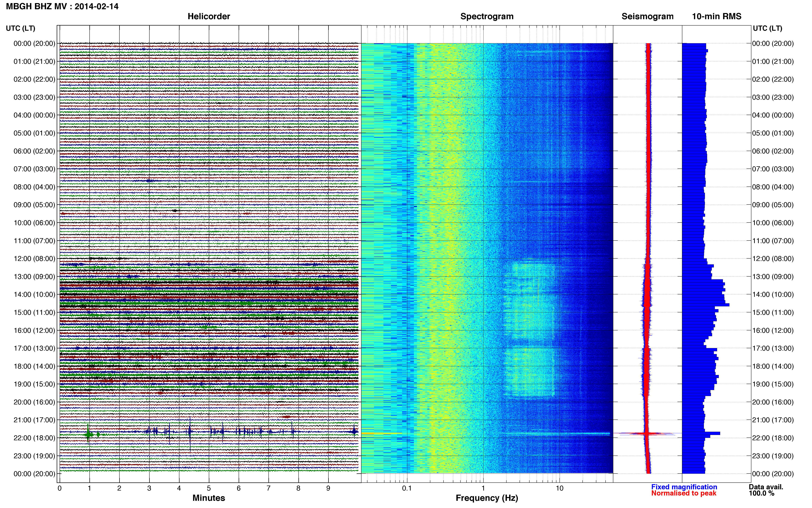
Task: Click the green event burst at minute one
Action: [88, 434]
